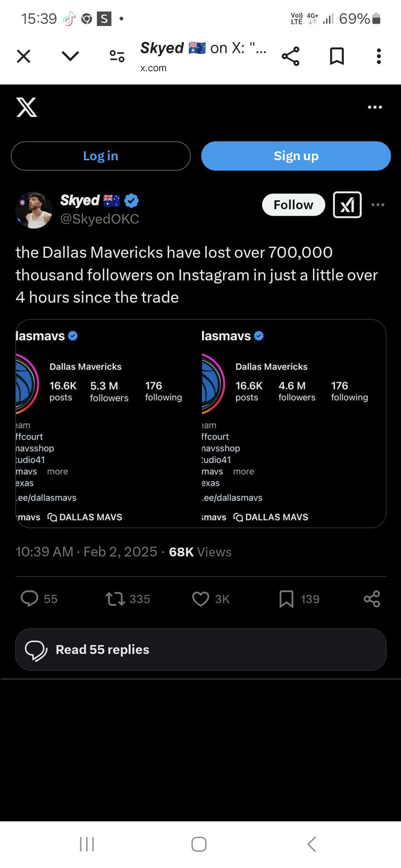Bookmark this page in the browser toolbar
The width and height of the screenshot is (401, 868).
[x=337, y=56]
